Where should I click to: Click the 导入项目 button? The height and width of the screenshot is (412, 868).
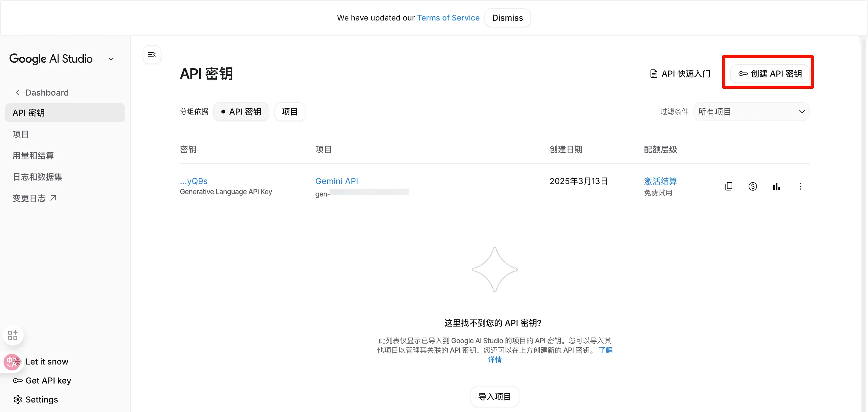(494, 397)
